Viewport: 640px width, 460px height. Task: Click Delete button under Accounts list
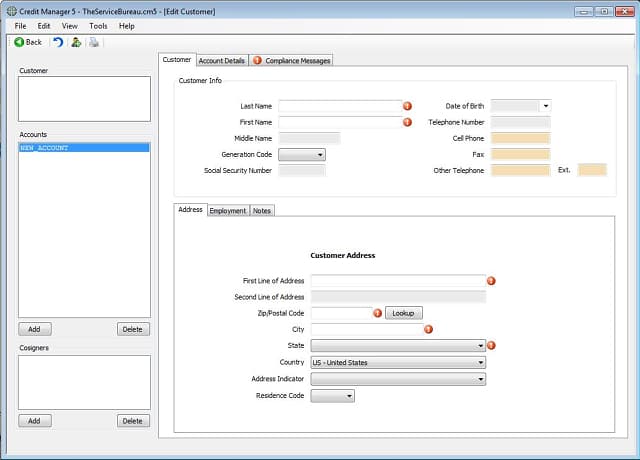point(133,329)
